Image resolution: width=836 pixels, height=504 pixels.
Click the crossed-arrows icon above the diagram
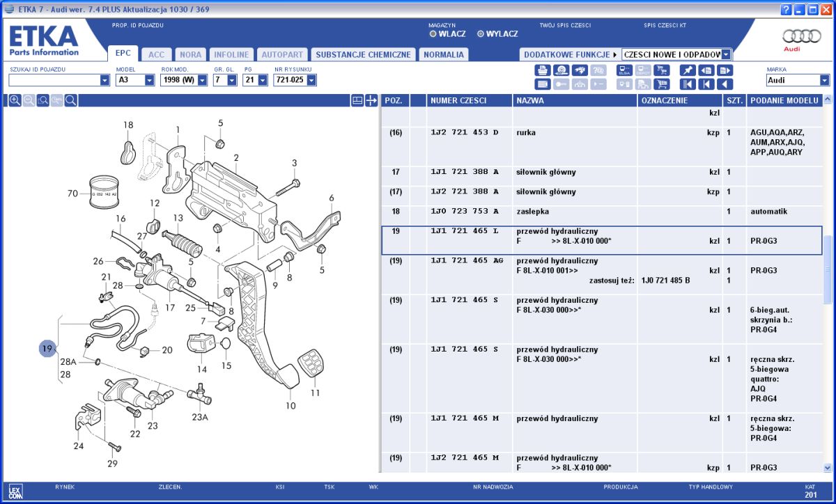[x=371, y=101]
